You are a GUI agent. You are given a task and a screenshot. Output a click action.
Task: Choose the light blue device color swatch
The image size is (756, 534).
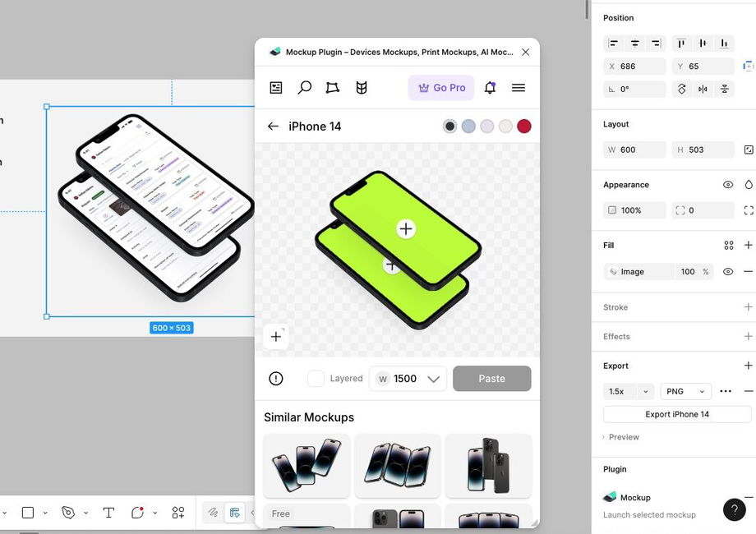click(x=468, y=127)
